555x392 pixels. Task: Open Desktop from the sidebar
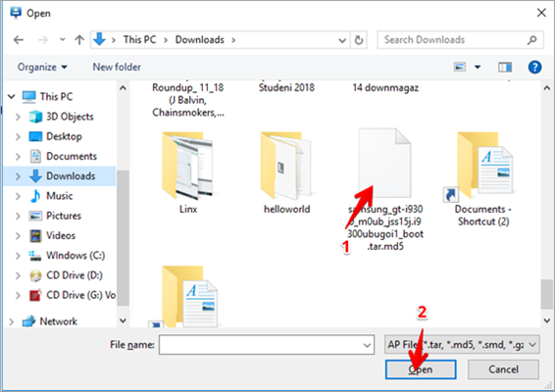tap(64, 136)
